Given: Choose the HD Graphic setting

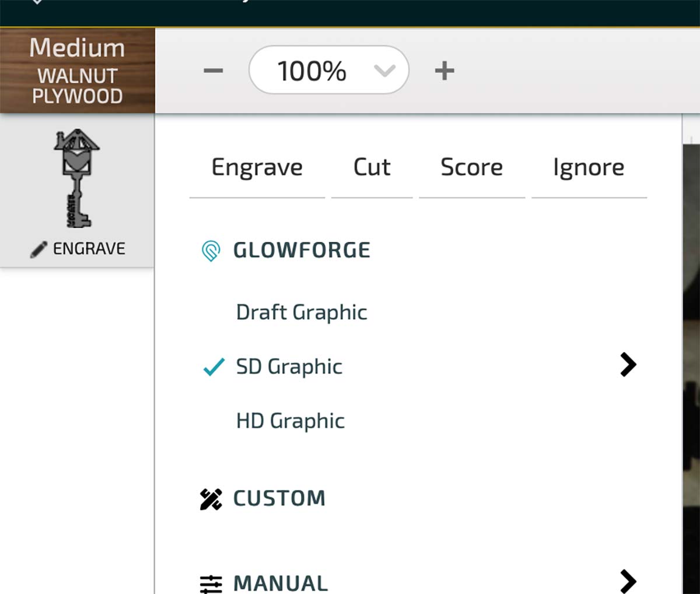Looking at the screenshot, I should 290,421.
